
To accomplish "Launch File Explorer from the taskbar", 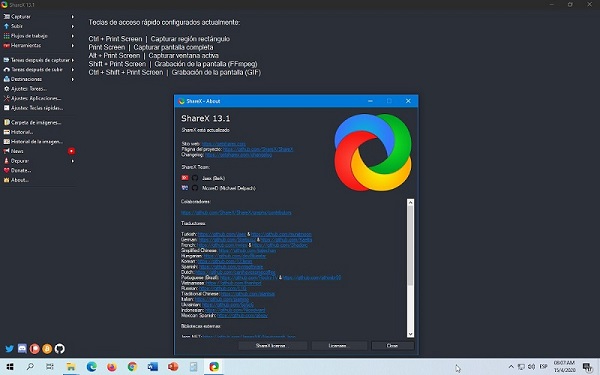I will pyautogui.click(x=71, y=367).
